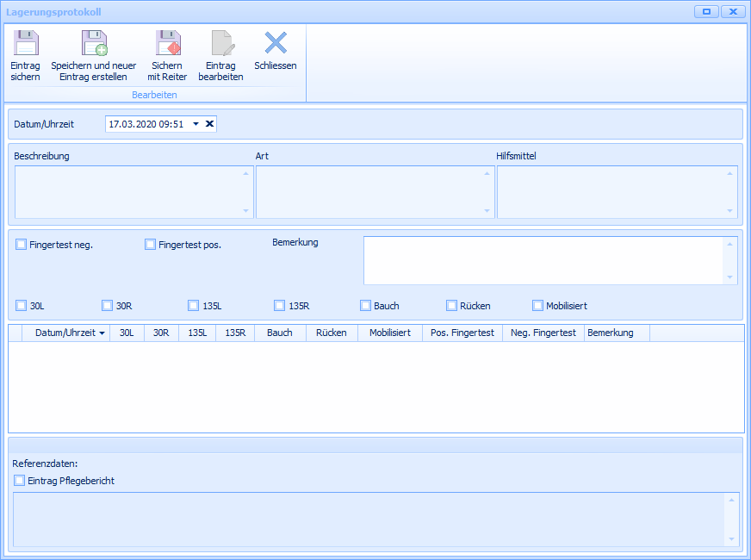Tick the Fingertest pos. checkbox
Screen dimensions: 751x560
(150, 245)
